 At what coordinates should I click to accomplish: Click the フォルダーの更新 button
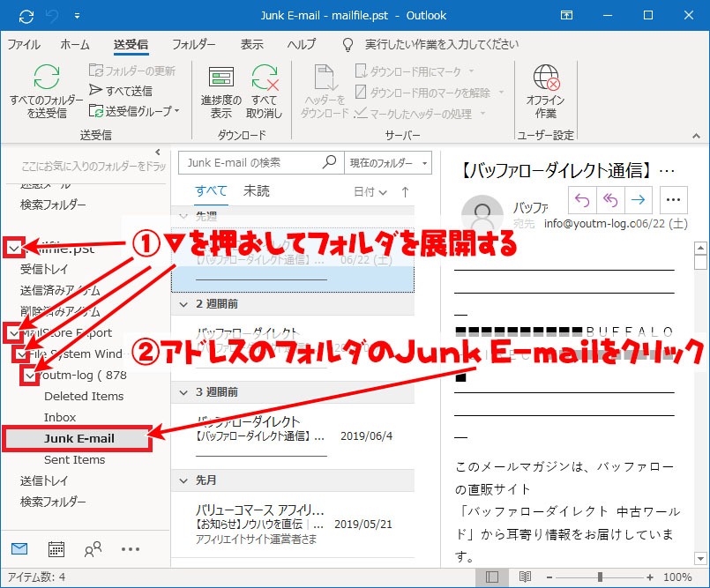pos(132,71)
